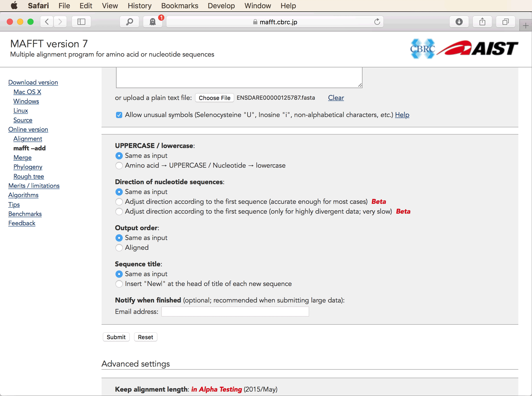Viewport: 532px width, 396px height.
Task: Open Rough tree link
Action: [x=28, y=176]
